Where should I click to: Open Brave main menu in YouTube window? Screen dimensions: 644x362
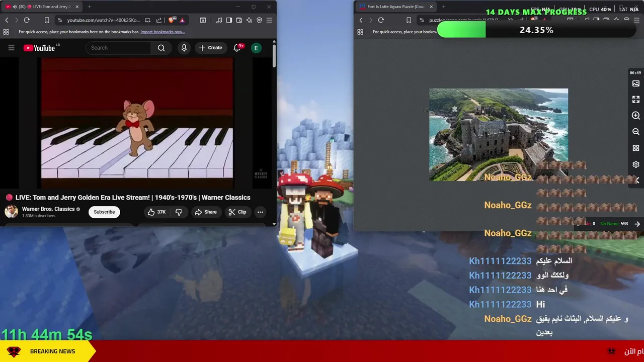[x=269, y=20]
